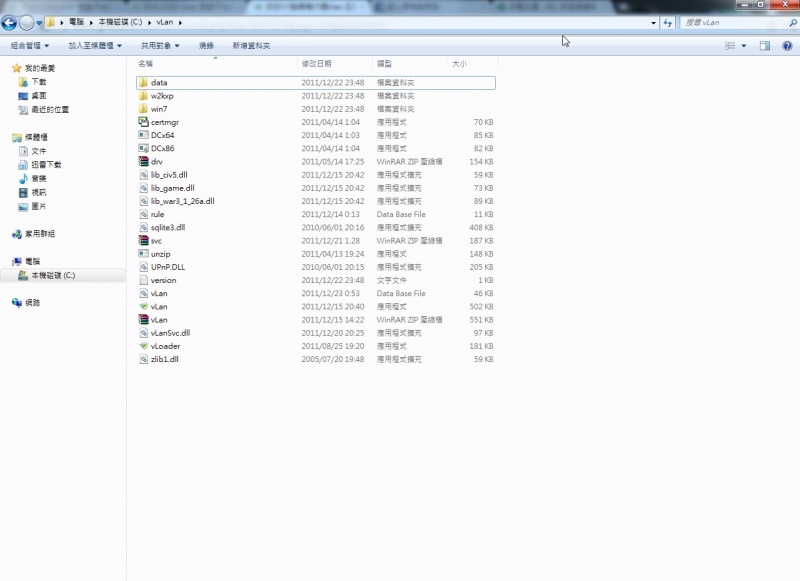Select the win7 folder icon
This screenshot has width=800, height=581.
pyautogui.click(x=143, y=109)
